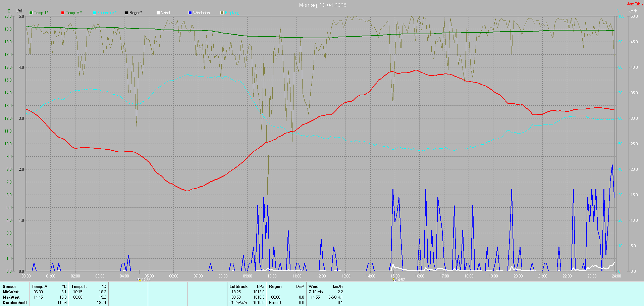Image resolution: width=644 pixels, height=306 pixels.
Task: Click the 'Temp. A.' column header
Action: (40, 287)
